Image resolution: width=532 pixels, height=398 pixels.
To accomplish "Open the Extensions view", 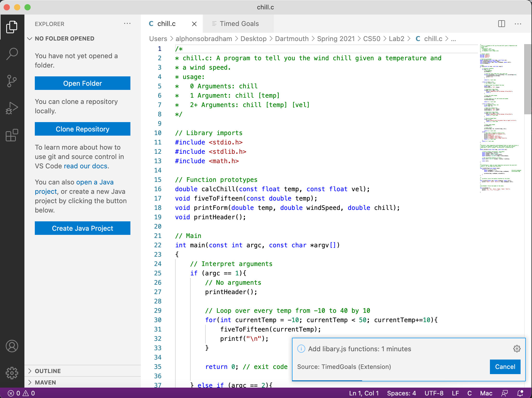I will pyautogui.click(x=12, y=135).
